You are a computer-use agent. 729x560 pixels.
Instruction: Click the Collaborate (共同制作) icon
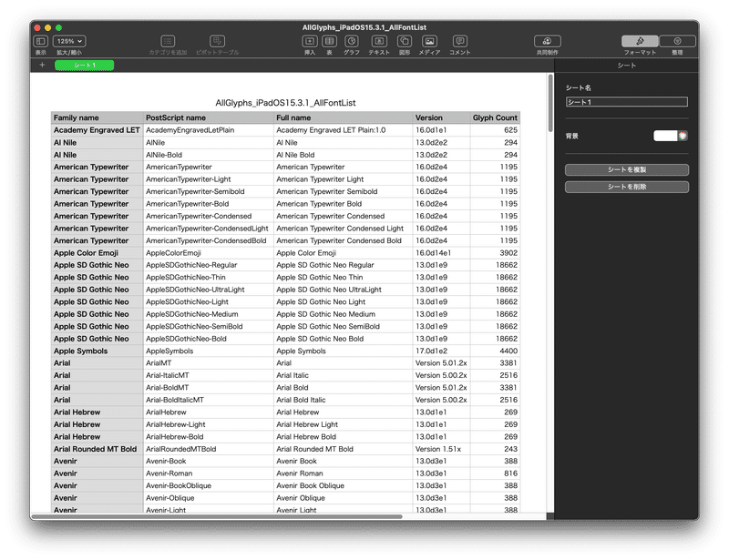(548, 41)
